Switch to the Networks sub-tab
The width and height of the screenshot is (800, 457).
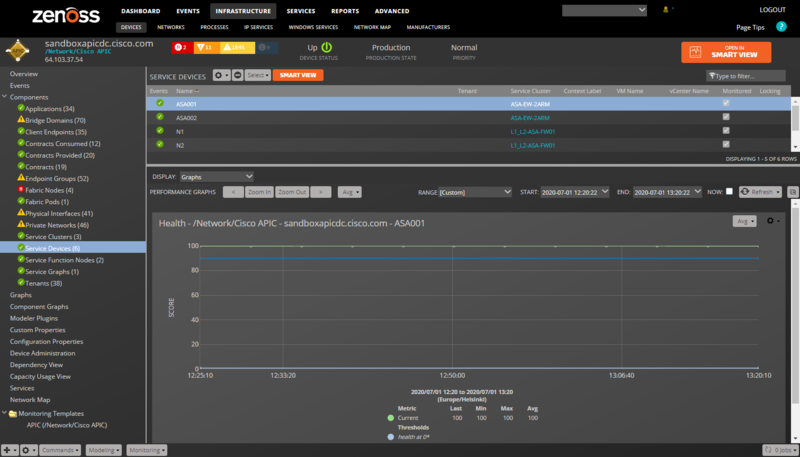171,27
